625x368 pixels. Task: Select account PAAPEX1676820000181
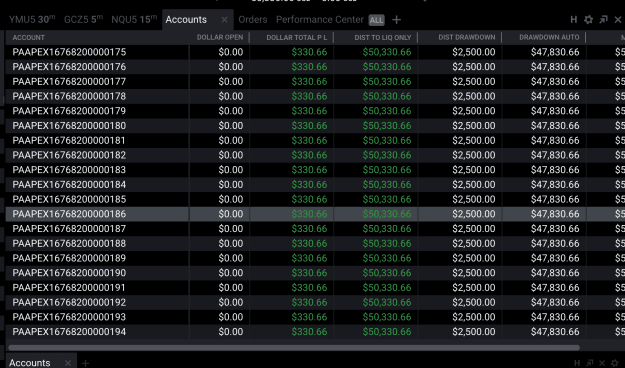[69, 140]
